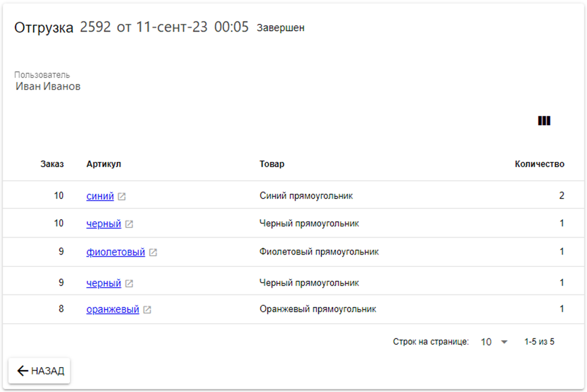Click the Товар column header
Image resolution: width=587 pixels, height=392 pixels.
coord(271,164)
